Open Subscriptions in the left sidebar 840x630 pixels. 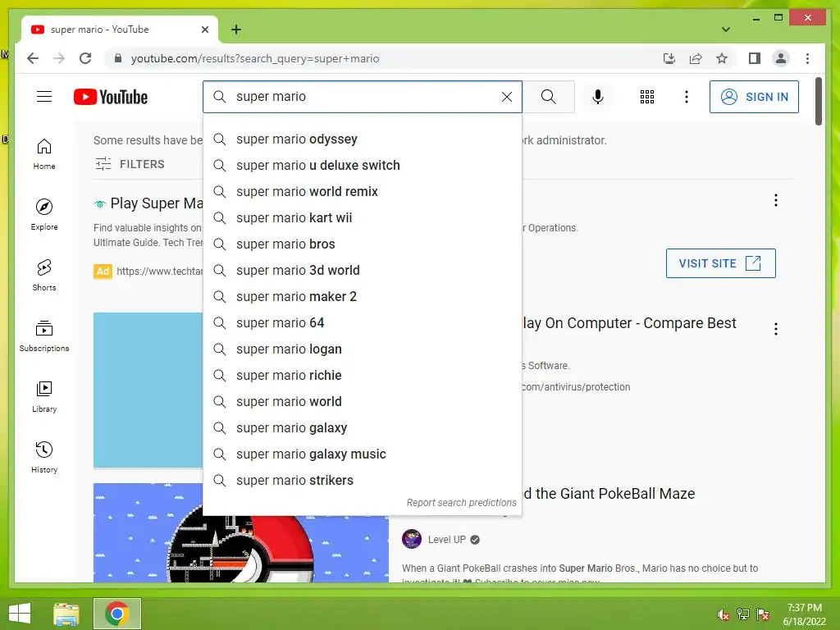[44, 336]
